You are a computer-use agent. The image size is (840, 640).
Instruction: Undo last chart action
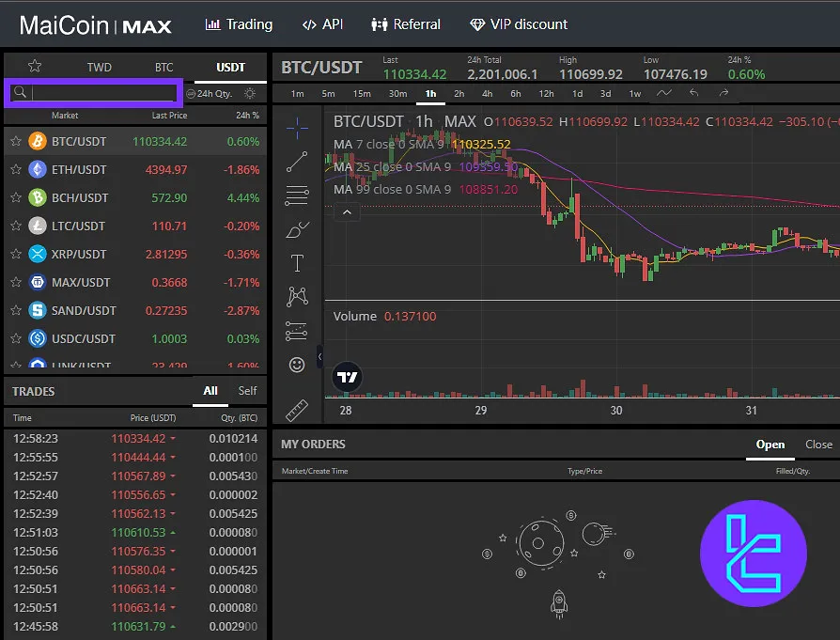tap(693, 93)
